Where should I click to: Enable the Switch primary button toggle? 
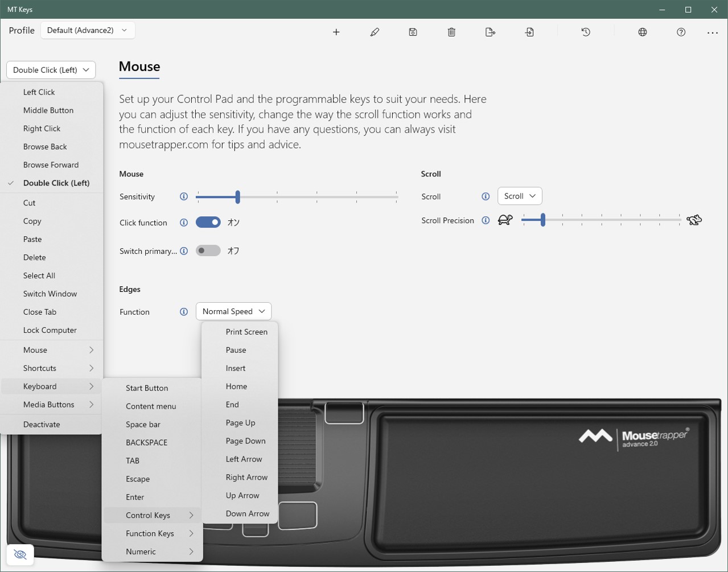point(208,250)
